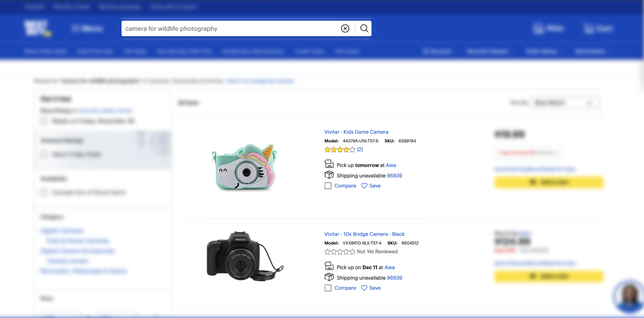This screenshot has height=318, width=644.
Task: Open the Vivitar - Kids Game Camera product link
Action: 356,132
